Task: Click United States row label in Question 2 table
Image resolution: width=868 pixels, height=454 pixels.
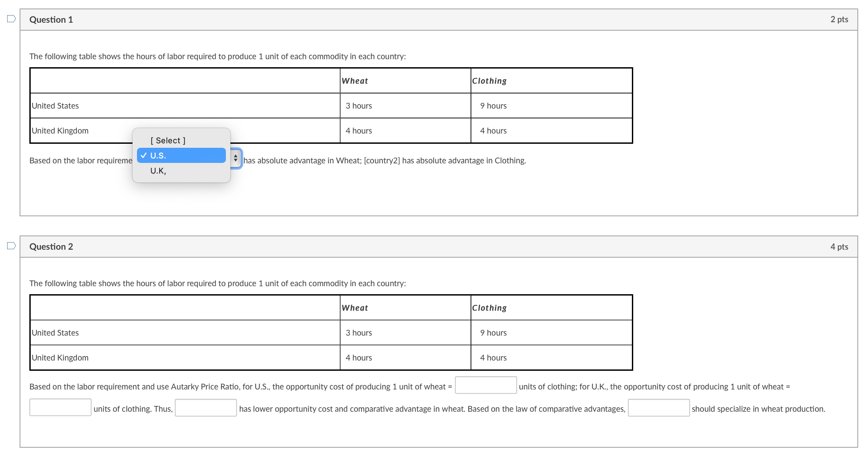Action: 55,333
